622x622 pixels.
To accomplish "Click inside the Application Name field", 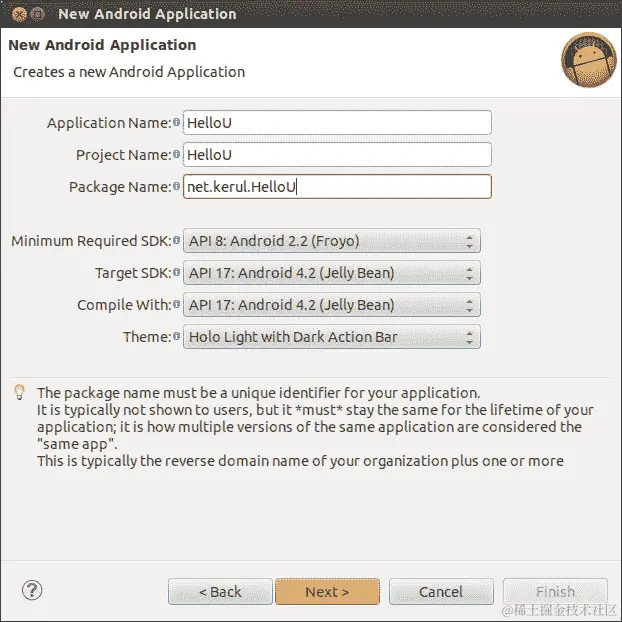I will coord(337,123).
